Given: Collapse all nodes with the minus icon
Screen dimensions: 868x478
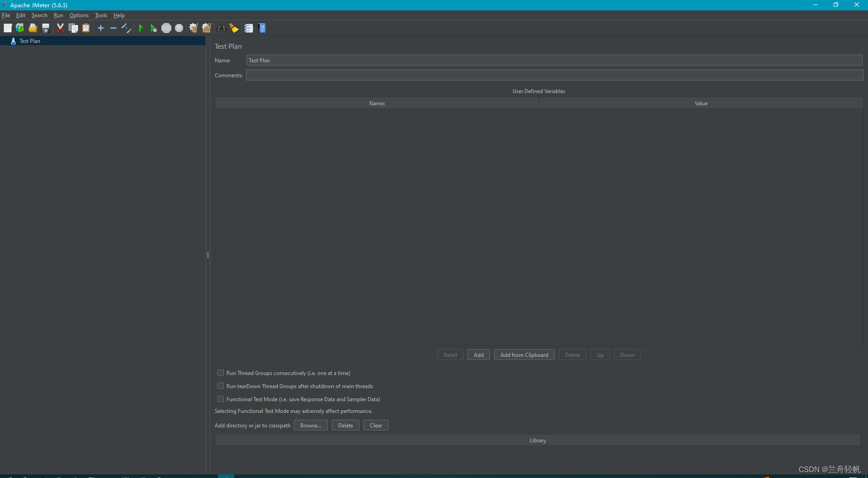Looking at the screenshot, I should pyautogui.click(x=113, y=28).
